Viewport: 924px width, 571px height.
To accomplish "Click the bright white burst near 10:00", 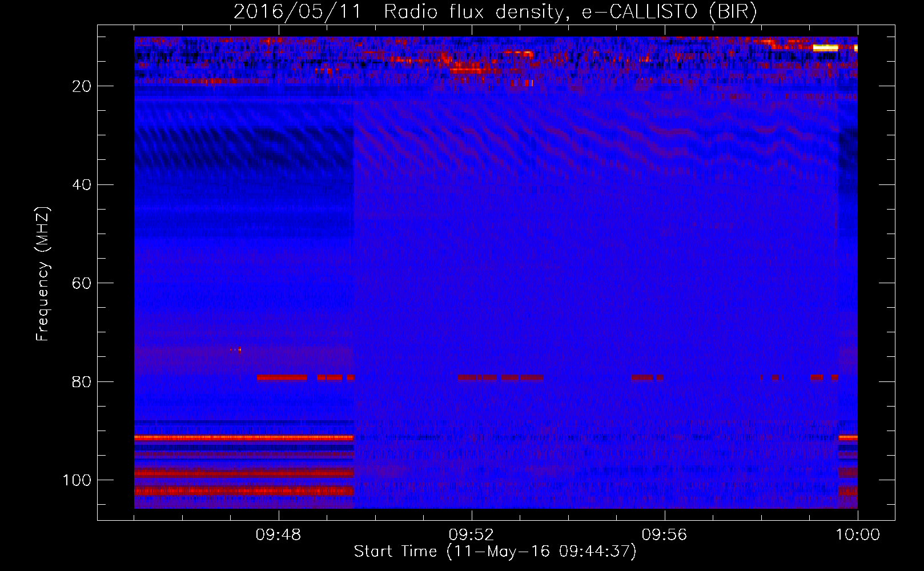I will point(825,48).
